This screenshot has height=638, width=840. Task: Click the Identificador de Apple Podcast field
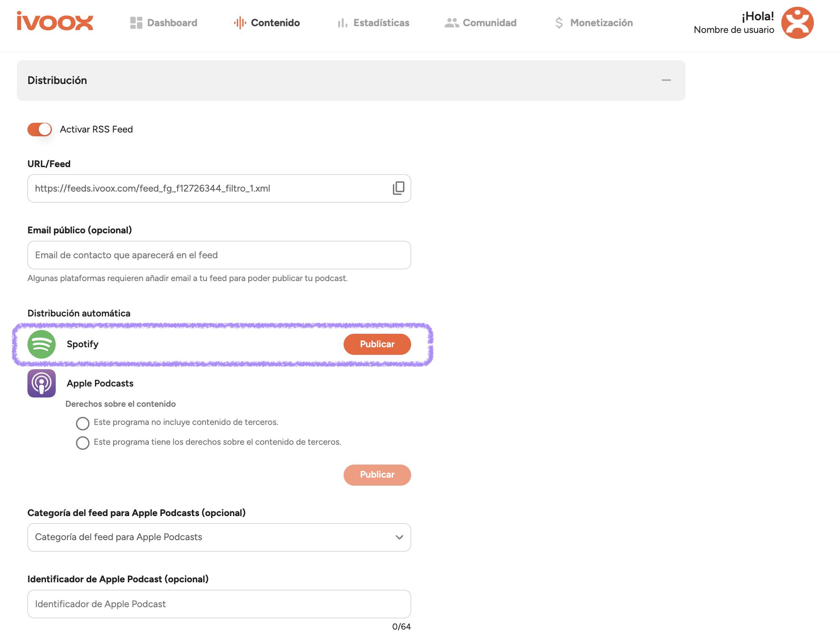click(219, 604)
